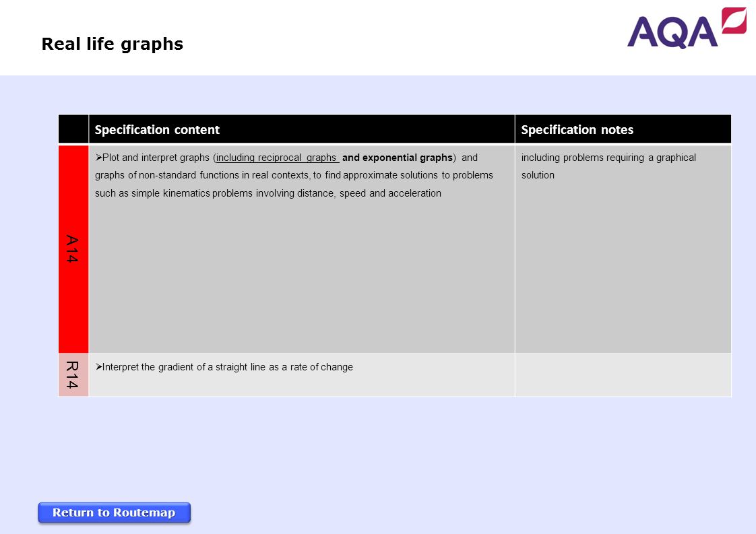Open the underlined reciprocal graphs link

pyautogui.click(x=278, y=158)
